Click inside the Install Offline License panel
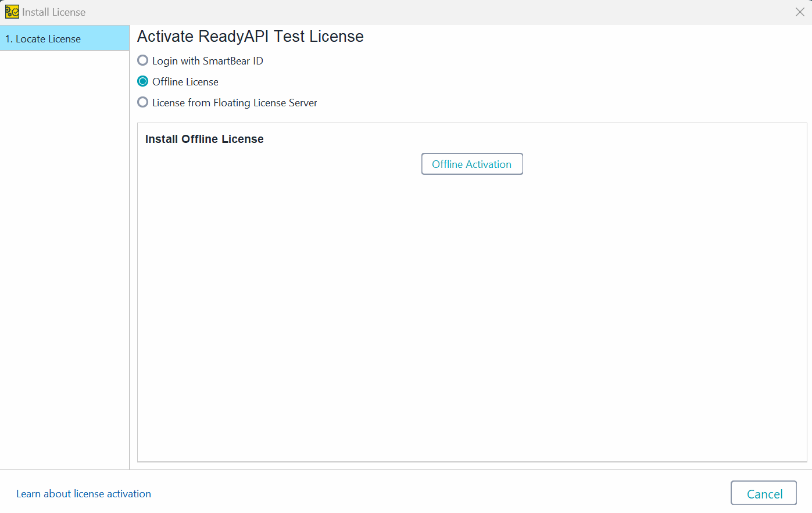 coord(472,290)
